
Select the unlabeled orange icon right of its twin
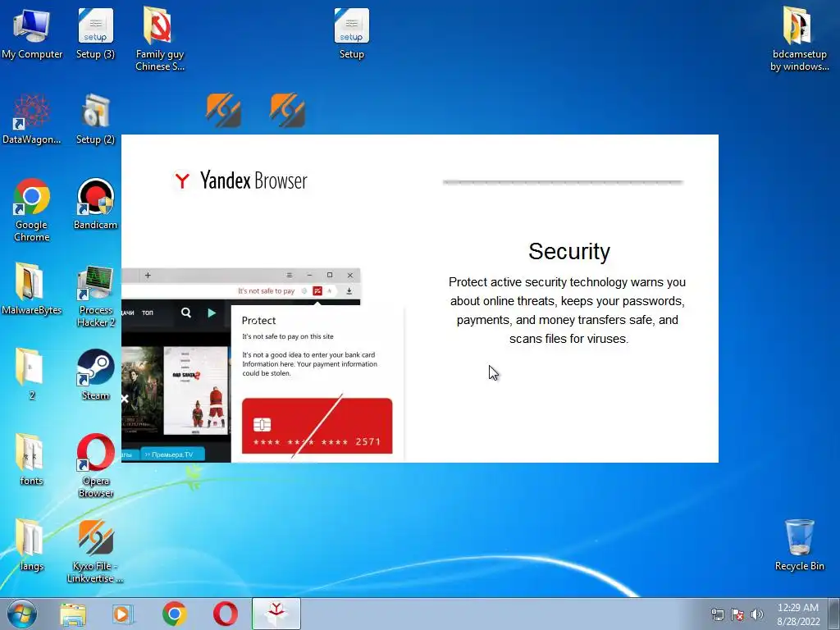288,111
